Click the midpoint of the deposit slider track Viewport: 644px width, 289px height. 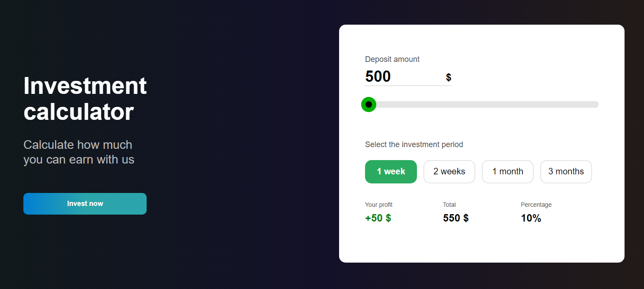click(x=482, y=104)
